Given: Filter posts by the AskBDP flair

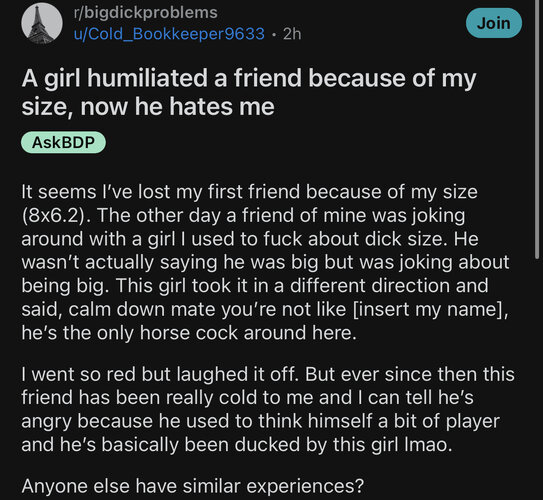Looking at the screenshot, I should 63,142.
